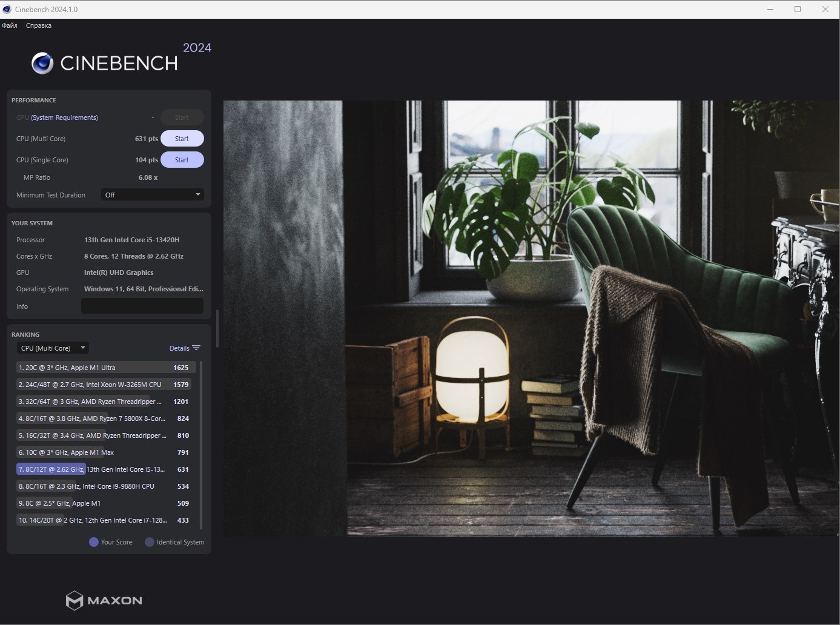Open the Справка menu
This screenshot has height=625, width=840.
click(x=39, y=25)
